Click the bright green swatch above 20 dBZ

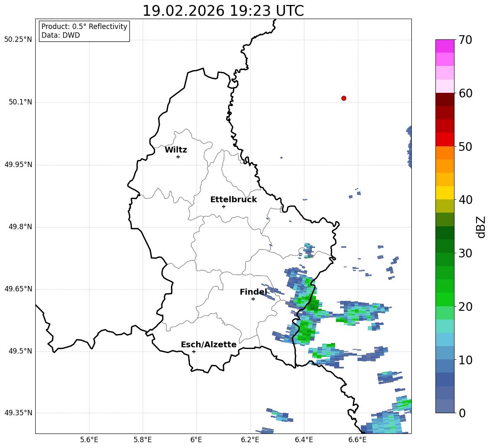[x=445, y=299]
